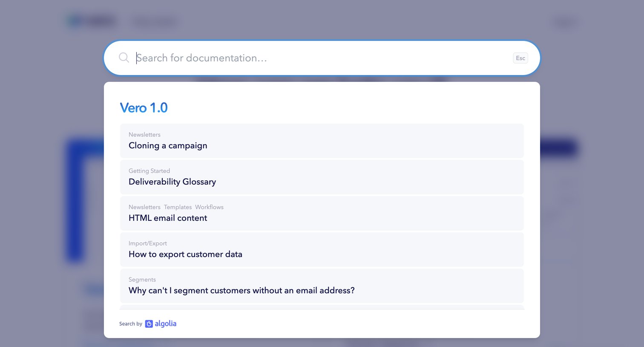Focus the Search for documentation field

click(x=322, y=58)
